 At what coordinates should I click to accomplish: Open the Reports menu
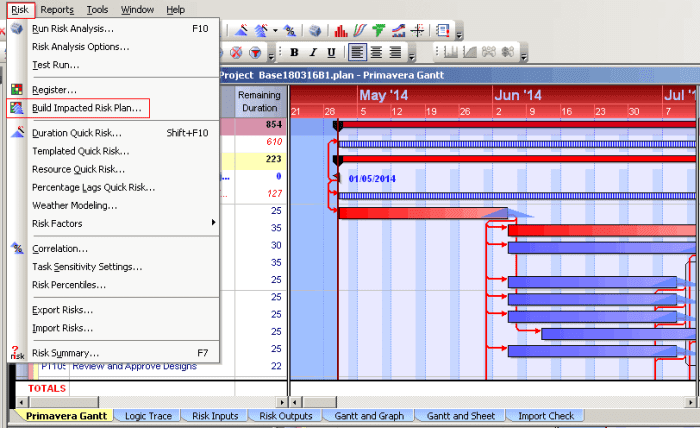[57, 9]
